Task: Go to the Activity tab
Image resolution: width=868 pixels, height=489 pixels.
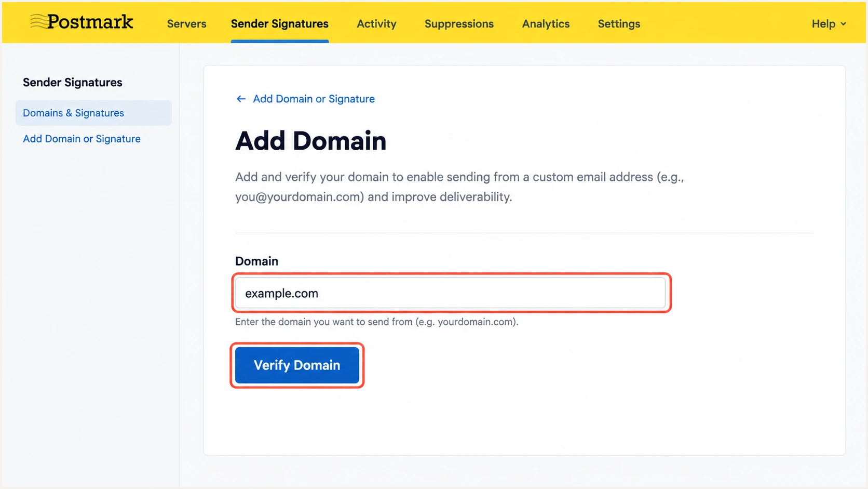Action: click(376, 24)
